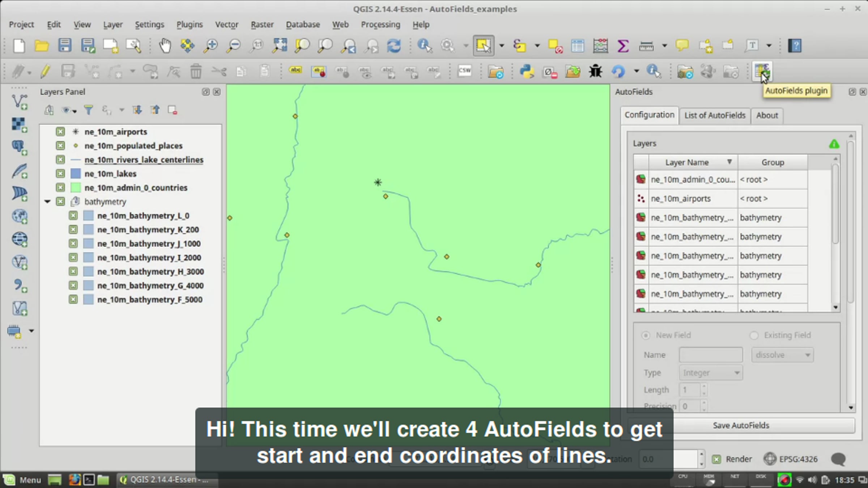Screen dimensions: 868x488
Task: Click the Refresh map icon
Action: [x=394, y=46]
